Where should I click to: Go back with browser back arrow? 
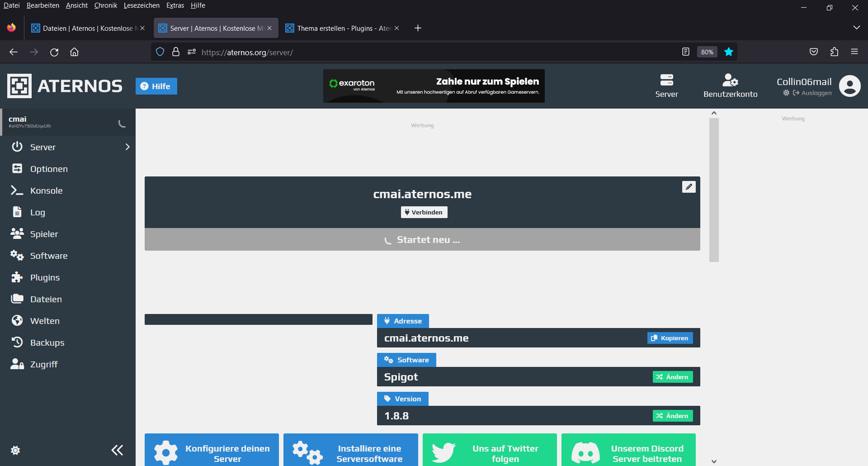click(x=14, y=52)
